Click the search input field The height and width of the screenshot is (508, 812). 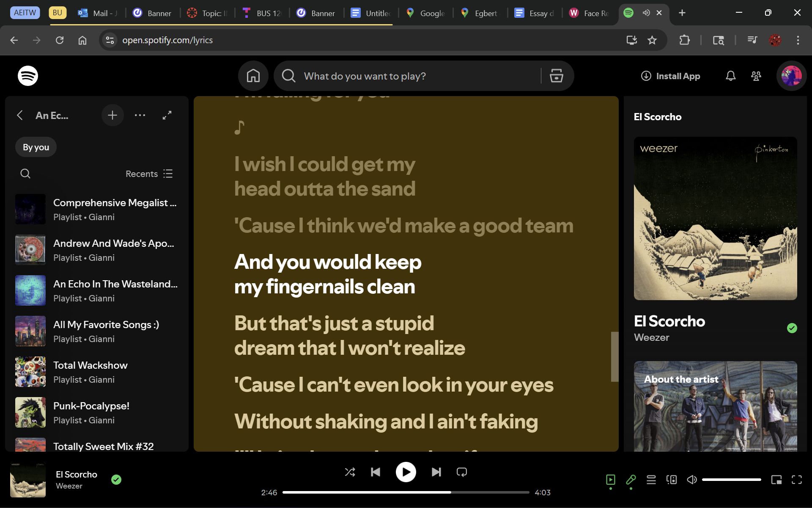point(419,76)
